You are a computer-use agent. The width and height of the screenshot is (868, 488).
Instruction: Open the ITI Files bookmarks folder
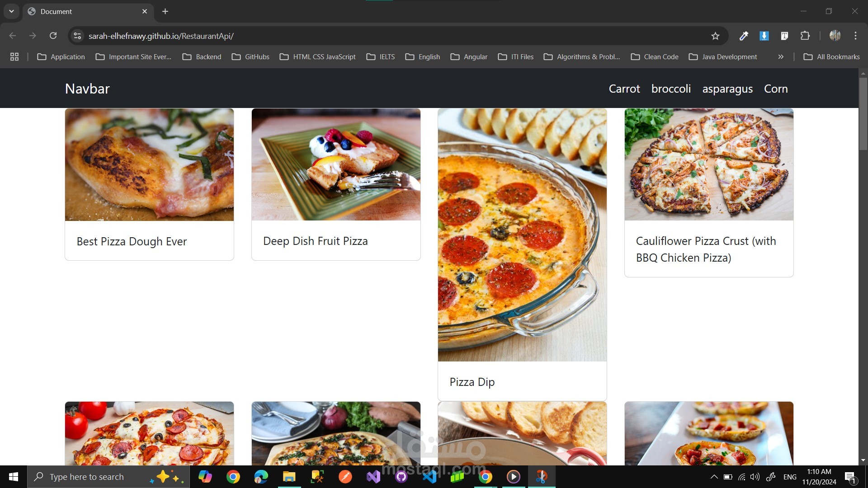click(x=516, y=56)
